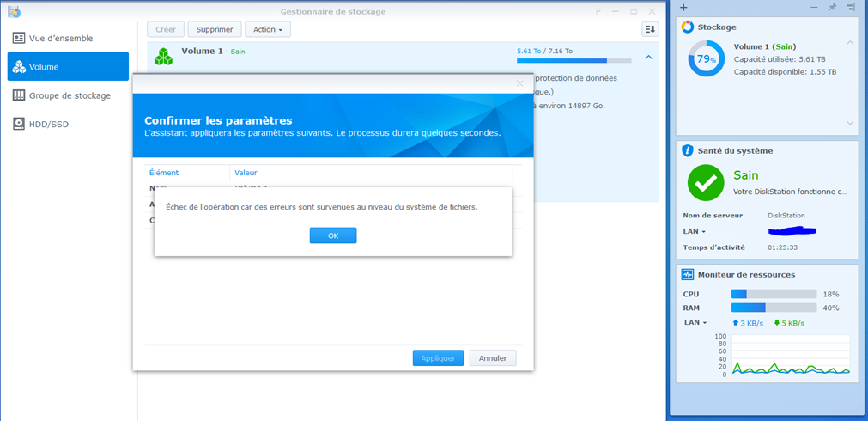Click the Volume 1 (Sain) widget text

pos(765,46)
